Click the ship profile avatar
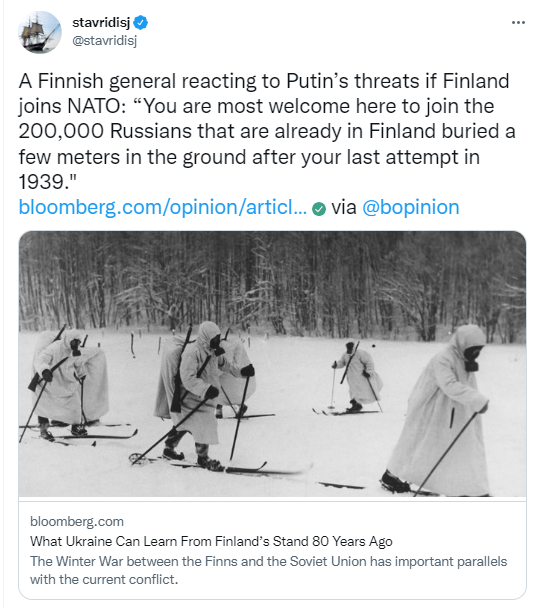This screenshot has width=539, height=608. [40, 32]
